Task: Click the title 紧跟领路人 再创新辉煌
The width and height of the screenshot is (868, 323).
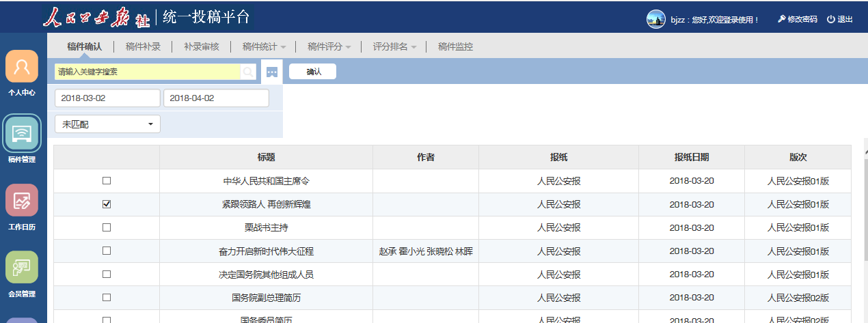Action: 267,205
